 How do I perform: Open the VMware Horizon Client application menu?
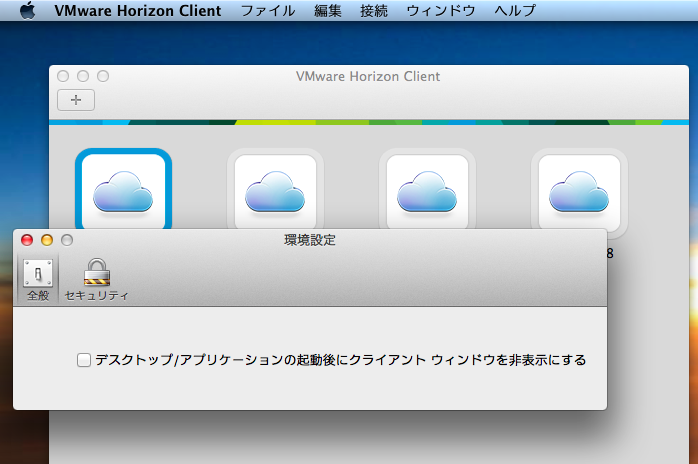[x=138, y=10]
